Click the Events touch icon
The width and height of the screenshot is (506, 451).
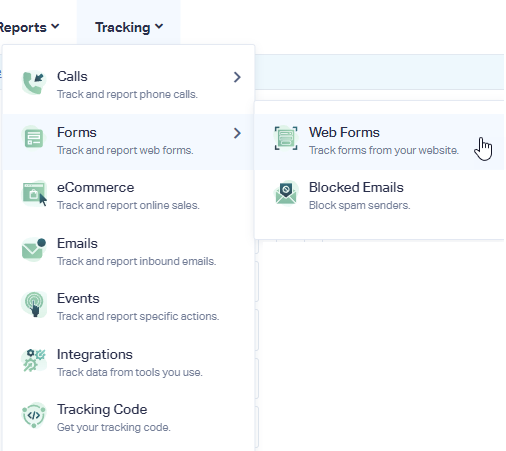pos(34,304)
